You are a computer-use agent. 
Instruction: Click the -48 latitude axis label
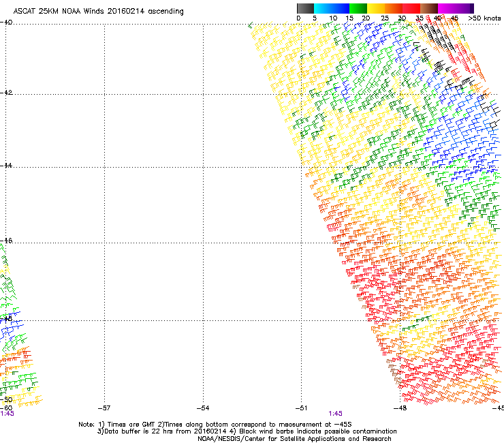(x=6, y=318)
